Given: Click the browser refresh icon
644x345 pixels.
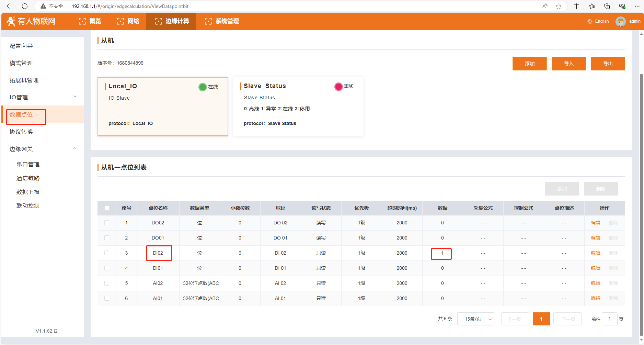Looking at the screenshot, I should (x=25, y=6).
